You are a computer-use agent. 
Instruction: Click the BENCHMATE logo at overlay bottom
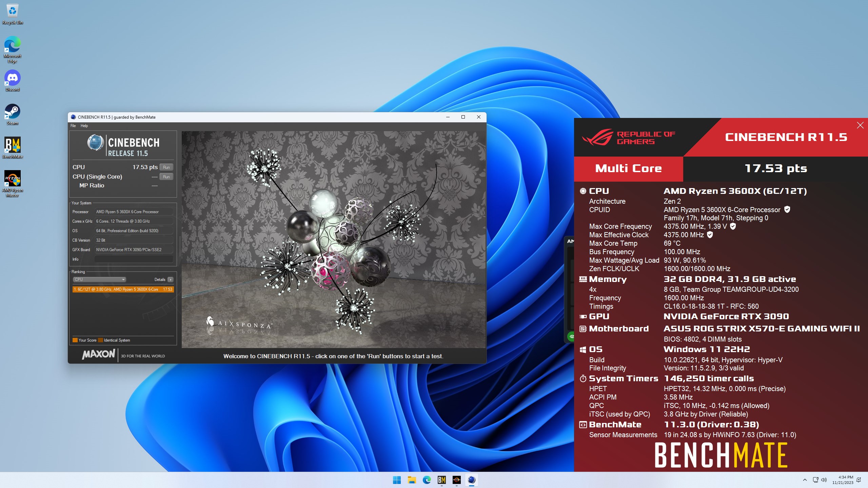tap(721, 455)
